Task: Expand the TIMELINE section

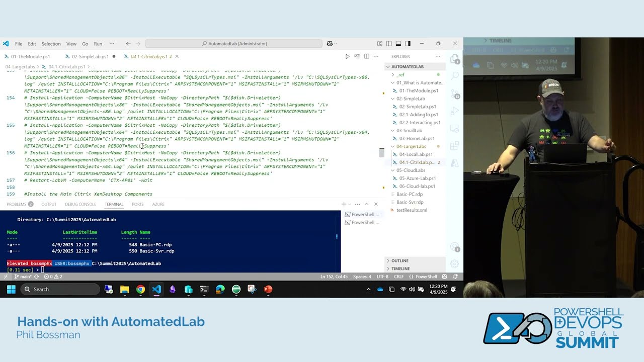Action: point(415,268)
